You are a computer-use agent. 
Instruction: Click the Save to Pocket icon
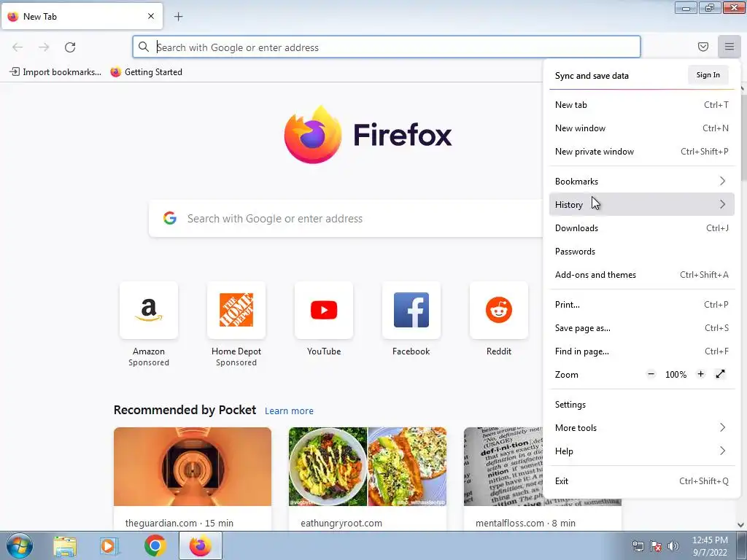point(703,47)
